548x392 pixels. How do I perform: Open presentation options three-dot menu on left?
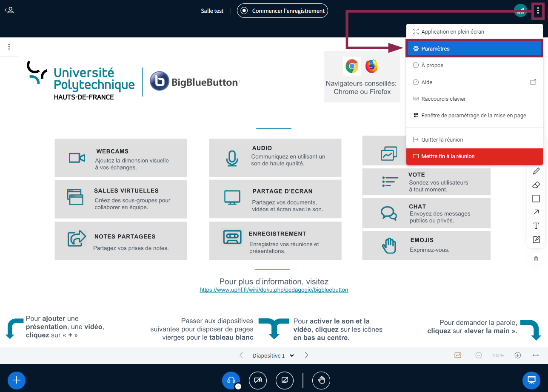[9, 47]
